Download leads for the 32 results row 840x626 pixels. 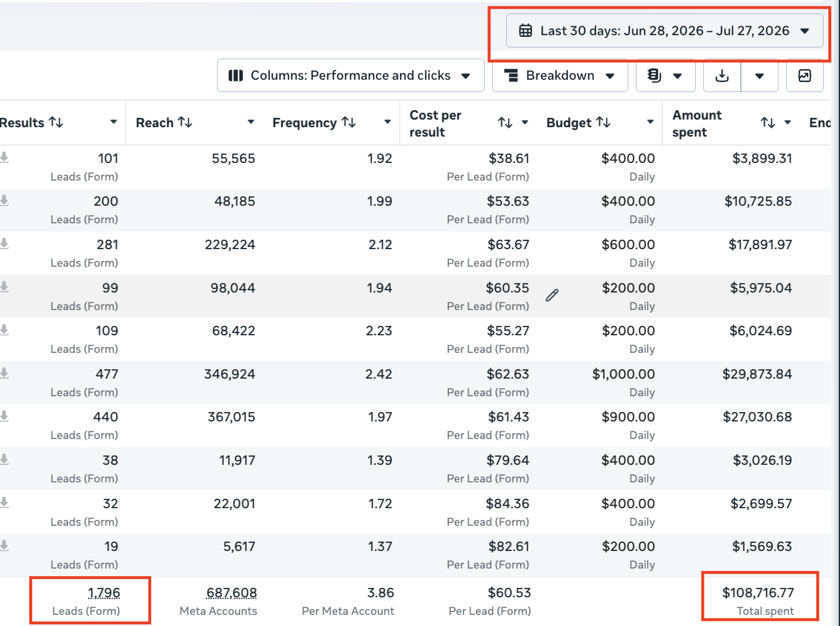tap(4, 502)
